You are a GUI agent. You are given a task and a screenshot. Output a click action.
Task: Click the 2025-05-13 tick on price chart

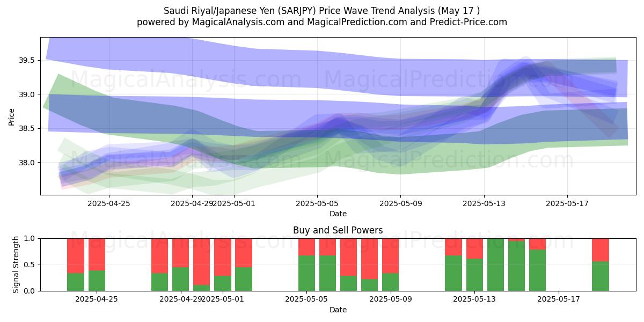484,203
